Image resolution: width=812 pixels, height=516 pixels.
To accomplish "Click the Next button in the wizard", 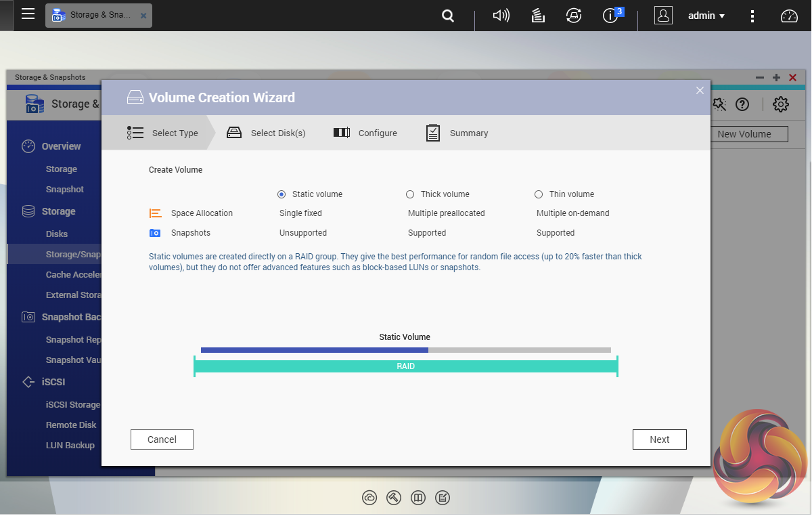I will click(x=659, y=439).
